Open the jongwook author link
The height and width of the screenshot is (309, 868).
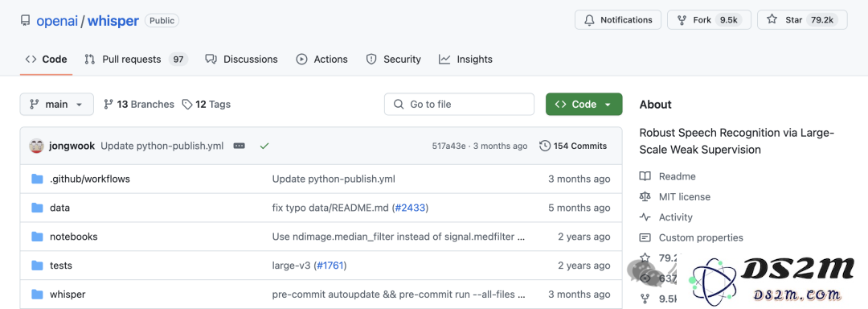coord(72,146)
